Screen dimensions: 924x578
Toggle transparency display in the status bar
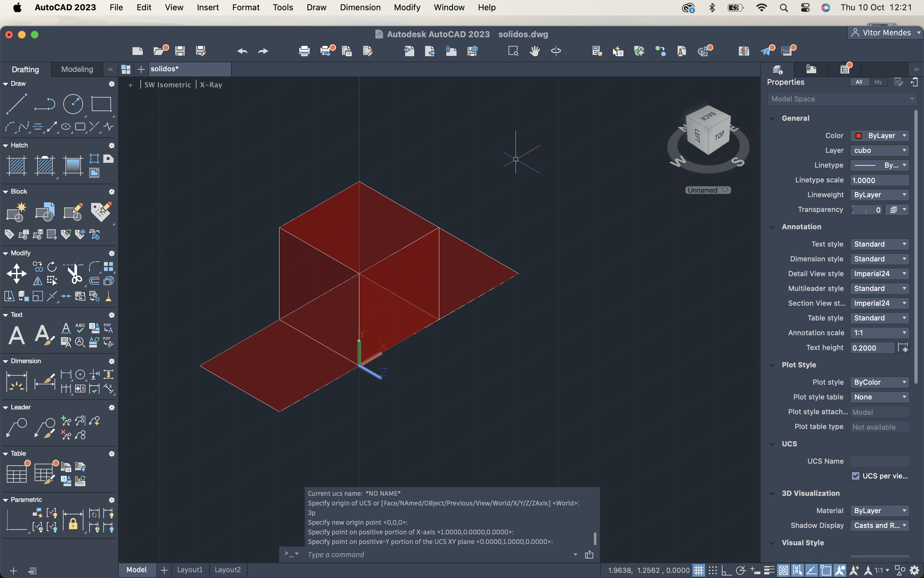pyautogui.click(x=783, y=570)
